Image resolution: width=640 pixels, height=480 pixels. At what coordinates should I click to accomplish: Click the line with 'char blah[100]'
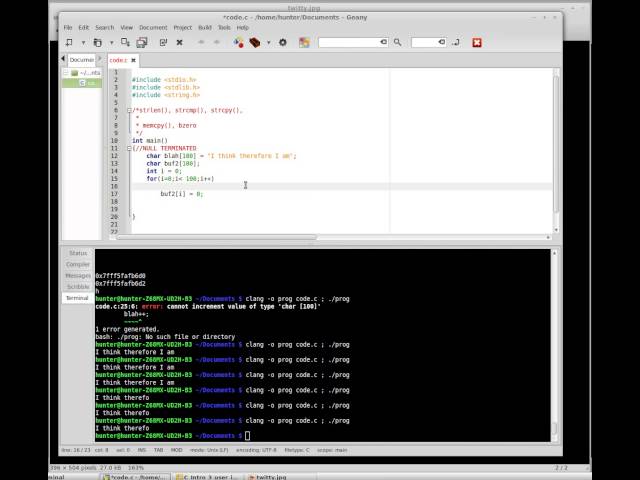pyautogui.click(x=222, y=156)
